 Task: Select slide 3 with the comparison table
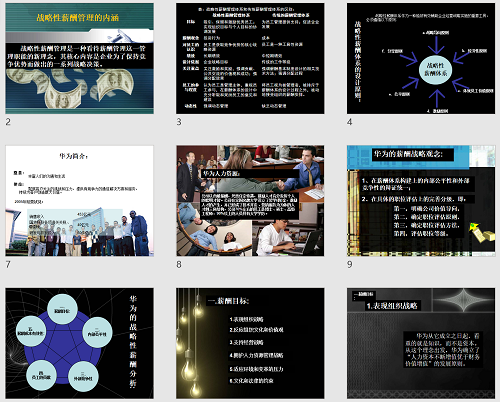pos(250,58)
